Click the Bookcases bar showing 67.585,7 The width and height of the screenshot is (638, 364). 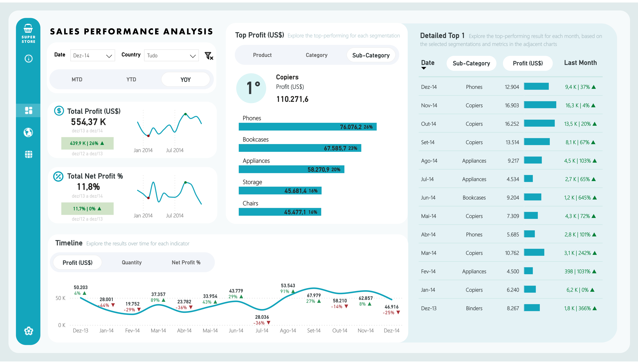click(300, 148)
